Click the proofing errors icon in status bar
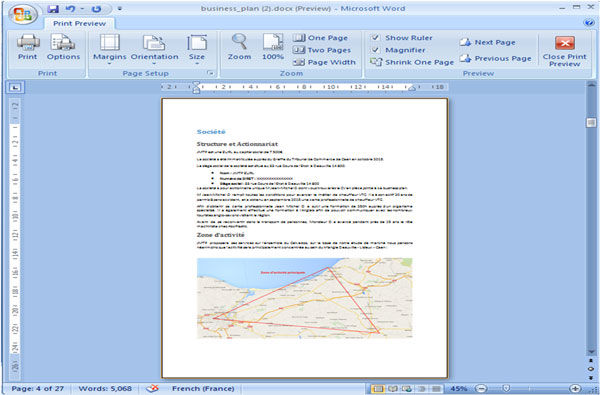 [x=152, y=389]
